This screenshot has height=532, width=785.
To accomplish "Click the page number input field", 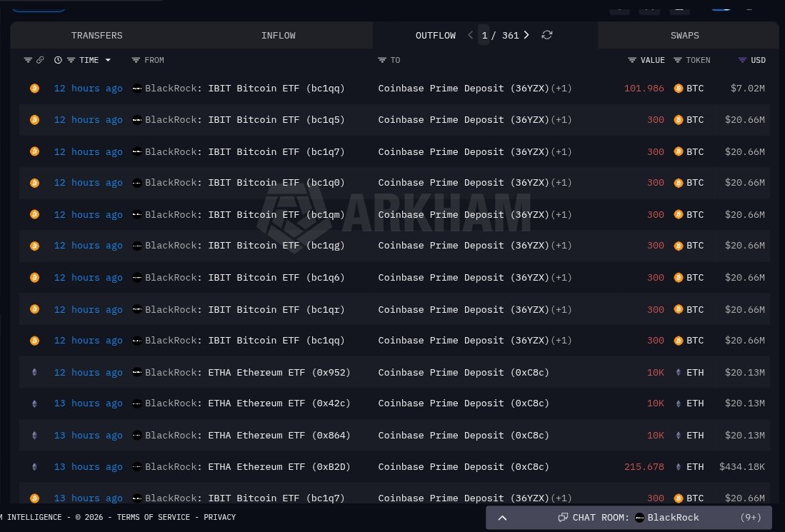I will click(484, 35).
